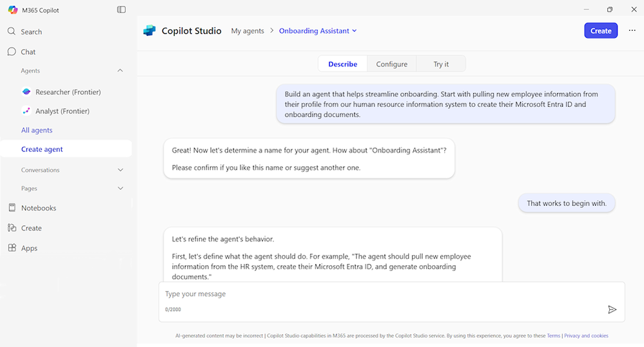Switch to the Describe tab
The width and height of the screenshot is (644, 347).
point(342,64)
